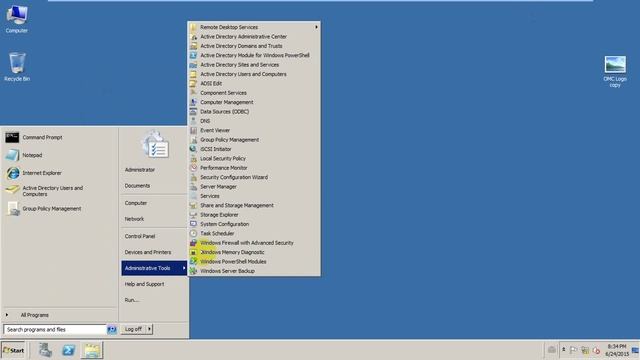
Task: Open Documents folder link
Action: tap(154, 186)
